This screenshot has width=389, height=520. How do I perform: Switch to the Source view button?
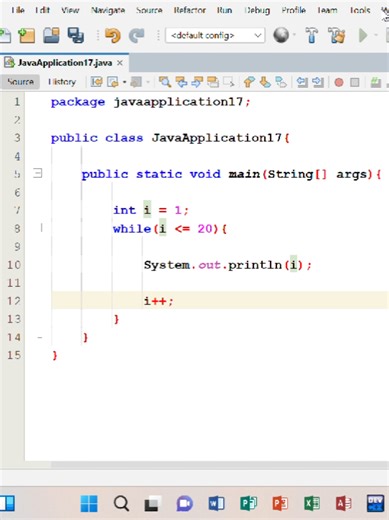click(x=20, y=82)
